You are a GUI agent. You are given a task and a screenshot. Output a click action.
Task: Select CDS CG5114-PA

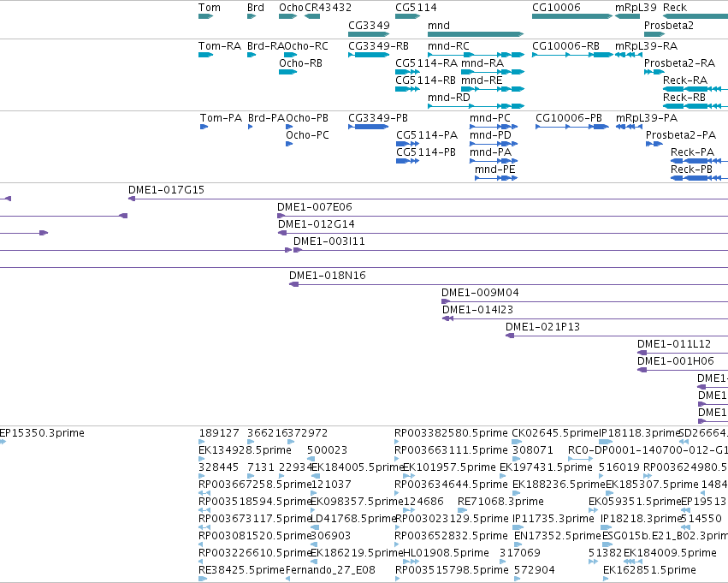[x=407, y=144]
